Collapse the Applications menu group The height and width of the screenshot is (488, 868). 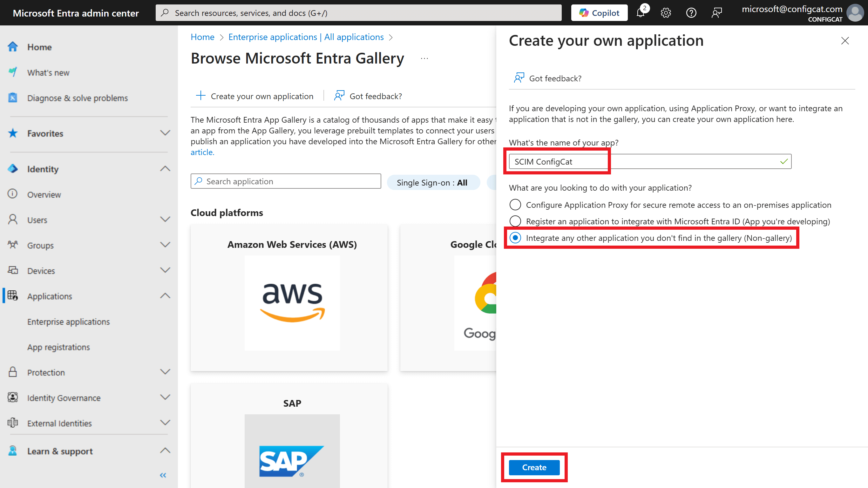click(165, 296)
